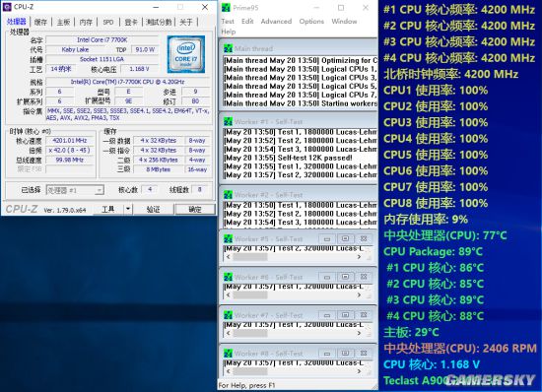542x392 pixels.
Task: Click the 确定 OK button
Action: pos(195,210)
